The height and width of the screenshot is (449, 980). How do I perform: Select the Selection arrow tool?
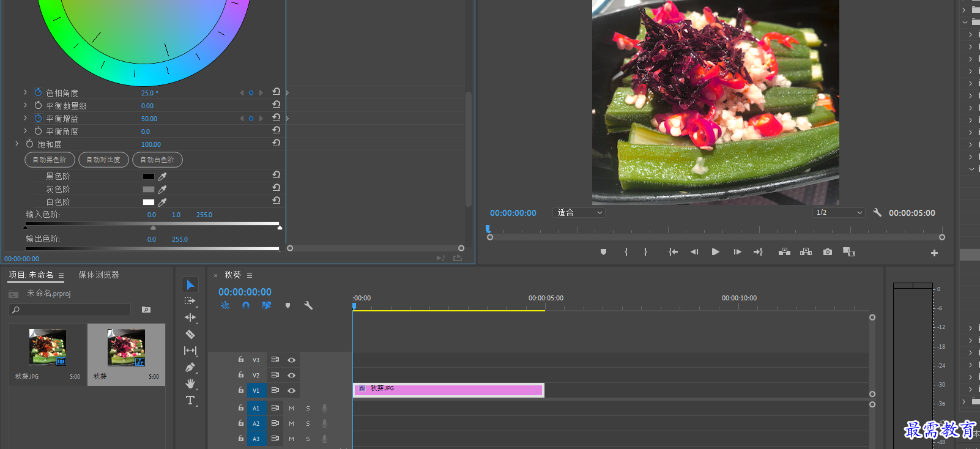(x=190, y=285)
